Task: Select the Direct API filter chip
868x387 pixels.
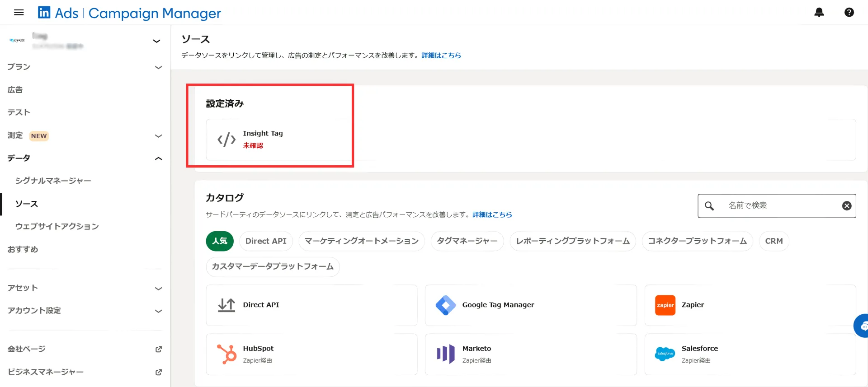Action: [266, 241]
